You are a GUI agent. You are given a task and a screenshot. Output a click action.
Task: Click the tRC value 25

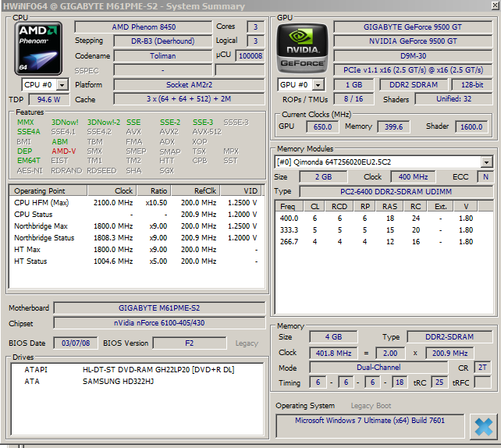439,382
